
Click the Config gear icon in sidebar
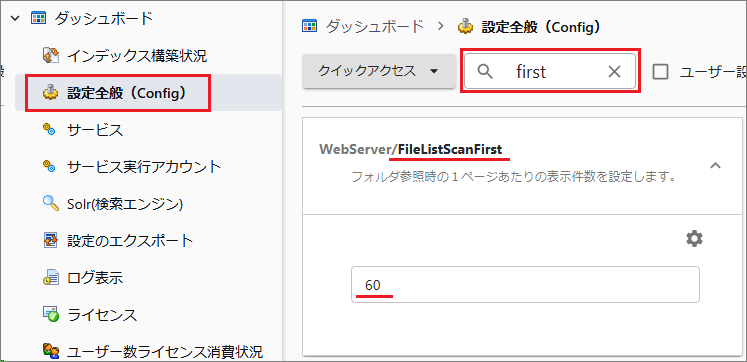pos(50,93)
